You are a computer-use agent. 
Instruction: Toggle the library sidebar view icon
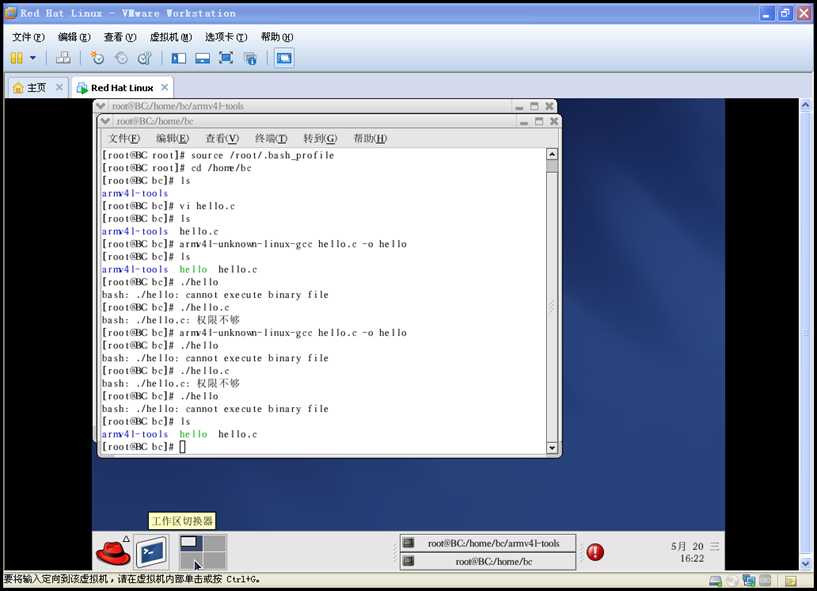tap(178, 58)
